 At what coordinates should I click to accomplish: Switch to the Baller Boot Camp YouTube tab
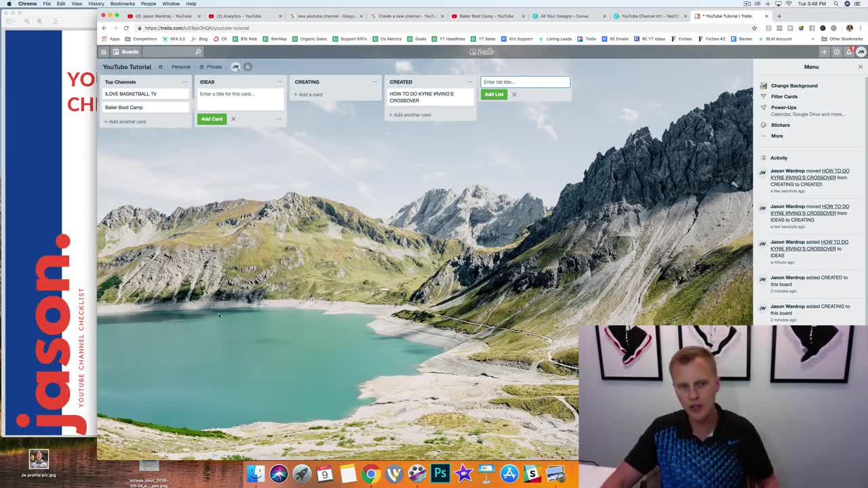pyautogui.click(x=486, y=16)
